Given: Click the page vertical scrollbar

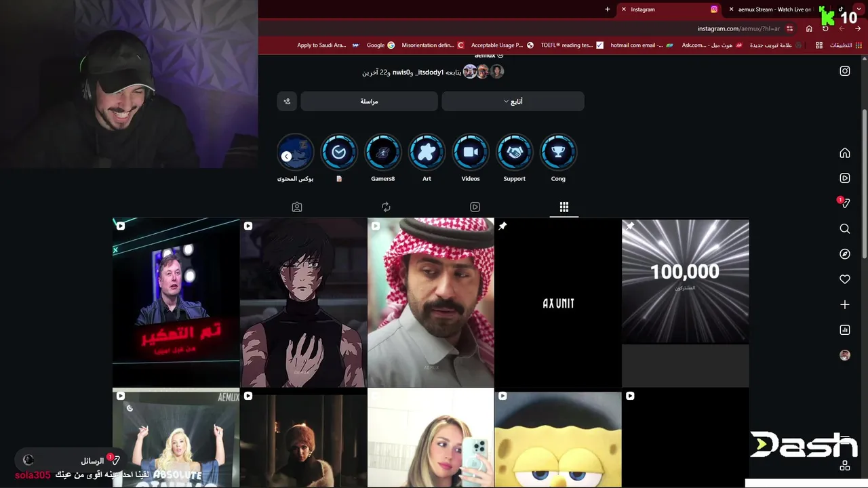Looking at the screenshot, I should pos(864,183).
